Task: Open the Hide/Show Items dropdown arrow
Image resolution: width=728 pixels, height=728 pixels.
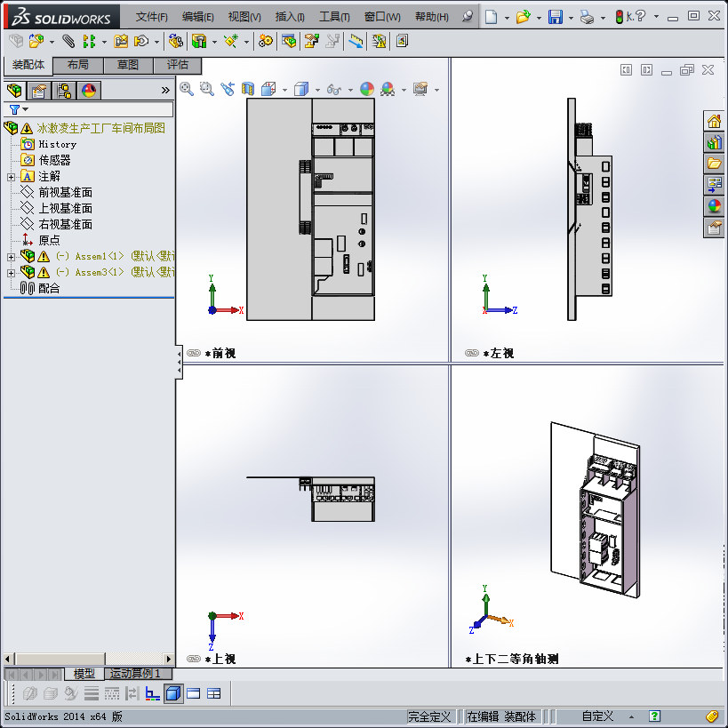Action: [x=350, y=90]
